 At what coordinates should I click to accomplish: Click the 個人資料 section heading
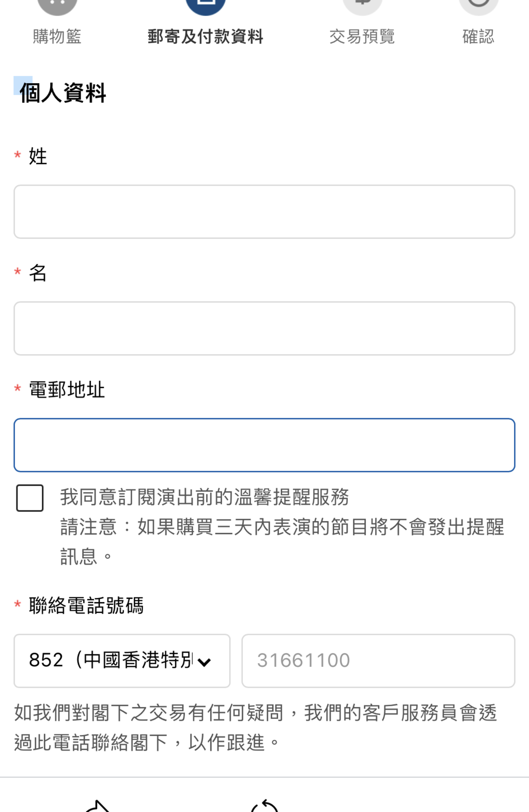point(63,93)
